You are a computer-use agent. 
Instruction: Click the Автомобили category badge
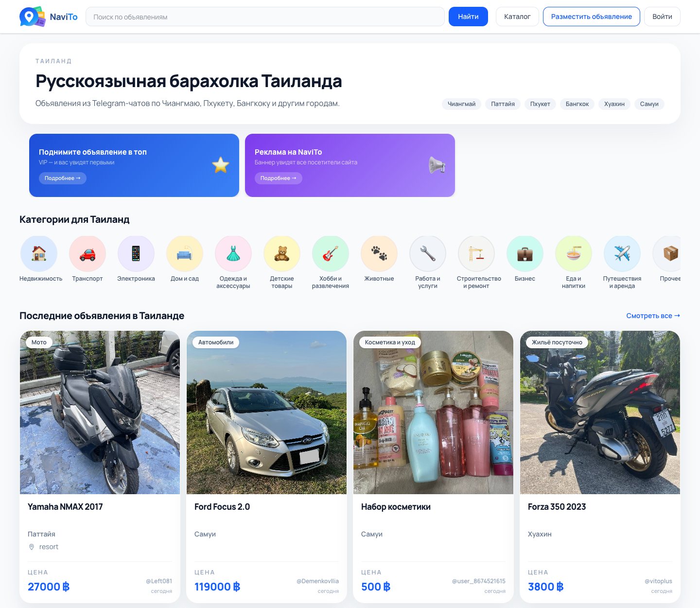pyautogui.click(x=216, y=342)
